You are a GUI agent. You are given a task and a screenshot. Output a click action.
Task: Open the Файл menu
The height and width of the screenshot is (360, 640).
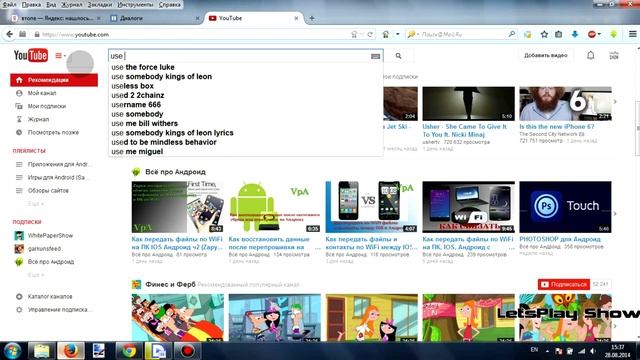[9, 4]
